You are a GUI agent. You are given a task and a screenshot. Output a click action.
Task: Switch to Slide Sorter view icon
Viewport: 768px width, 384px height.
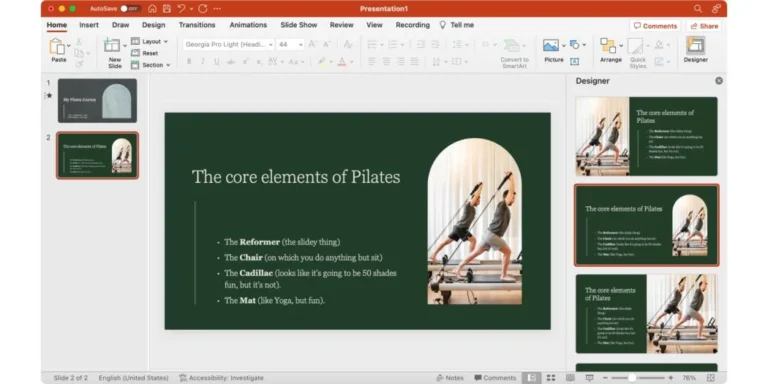[x=551, y=378]
